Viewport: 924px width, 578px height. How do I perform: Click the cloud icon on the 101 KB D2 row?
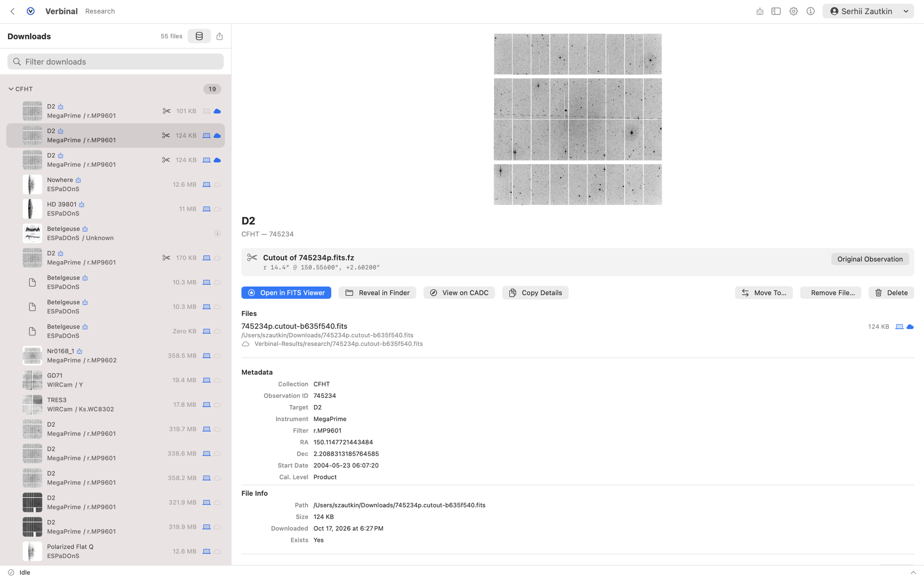(217, 111)
